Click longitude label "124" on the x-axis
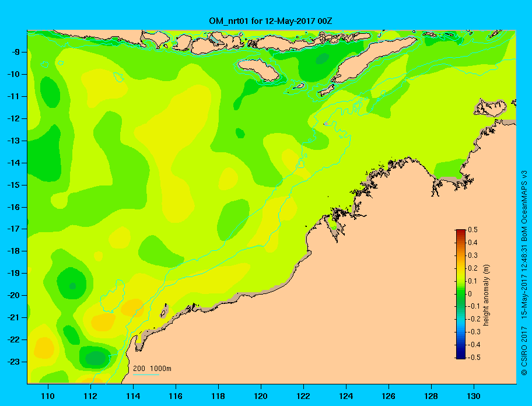The height and width of the screenshot is (406, 532). coord(346,396)
